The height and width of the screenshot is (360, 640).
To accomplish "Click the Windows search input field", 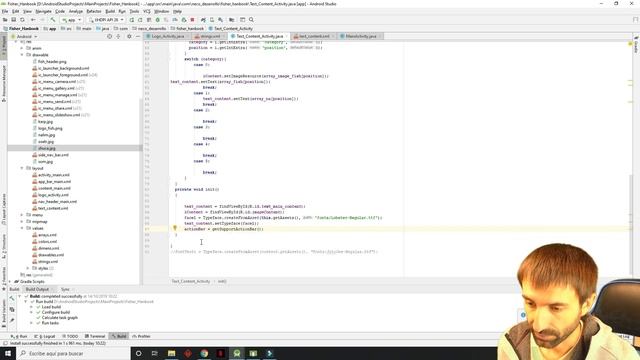I will pyautogui.click(x=73, y=353).
